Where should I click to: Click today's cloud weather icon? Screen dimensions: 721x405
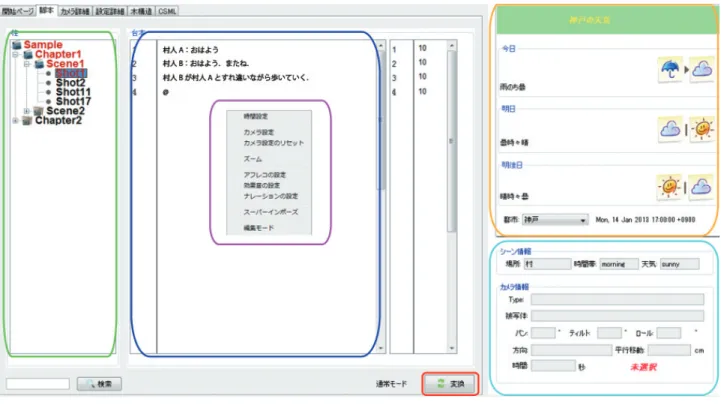[702, 69]
